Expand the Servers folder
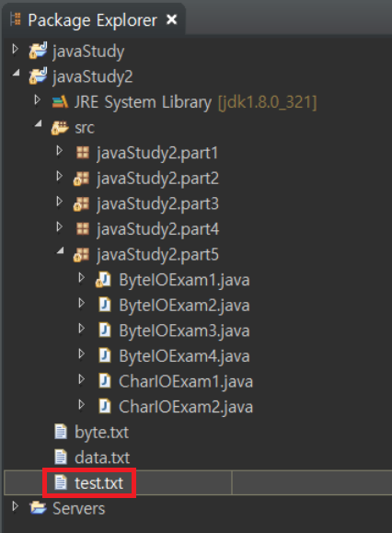The width and height of the screenshot is (392, 533). click(x=16, y=506)
